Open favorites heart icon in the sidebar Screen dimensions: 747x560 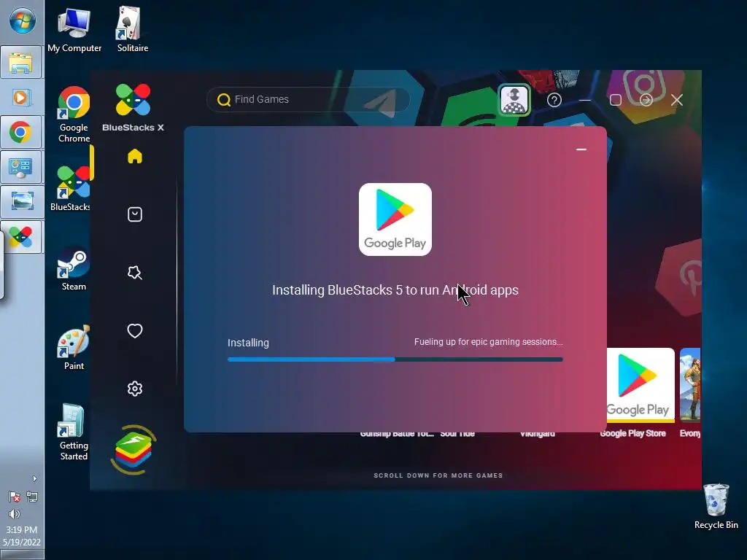click(x=135, y=330)
